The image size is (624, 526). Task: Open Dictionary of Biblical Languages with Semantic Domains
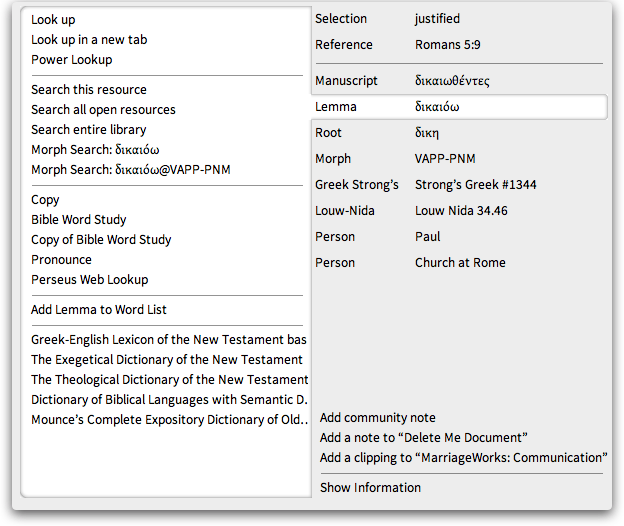pos(169,399)
